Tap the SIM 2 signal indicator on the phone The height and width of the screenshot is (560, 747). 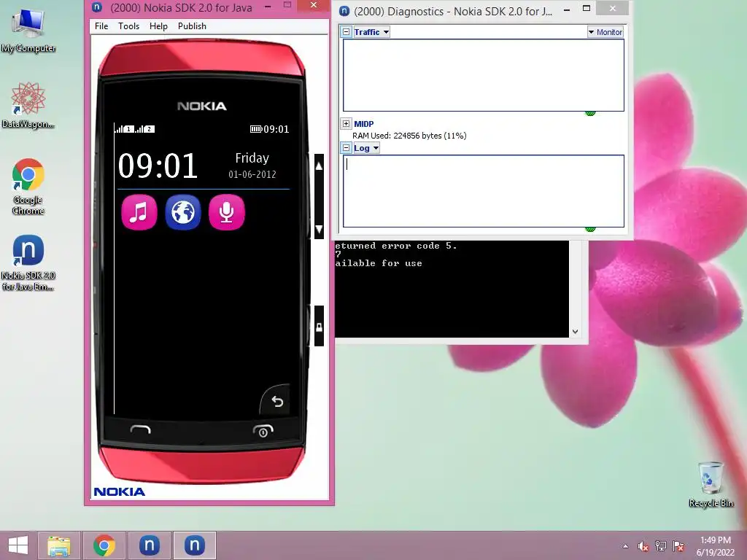(145, 129)
